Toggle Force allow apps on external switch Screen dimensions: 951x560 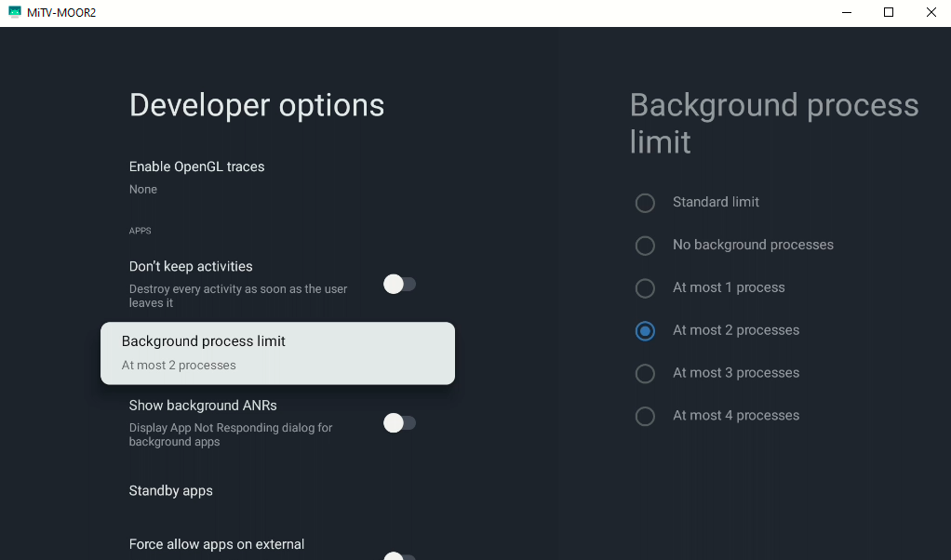point(400,555)
